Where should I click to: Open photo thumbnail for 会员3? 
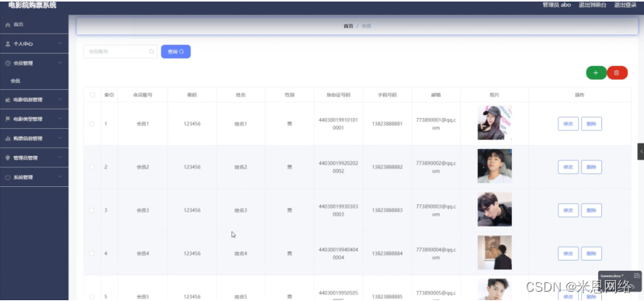495,209
